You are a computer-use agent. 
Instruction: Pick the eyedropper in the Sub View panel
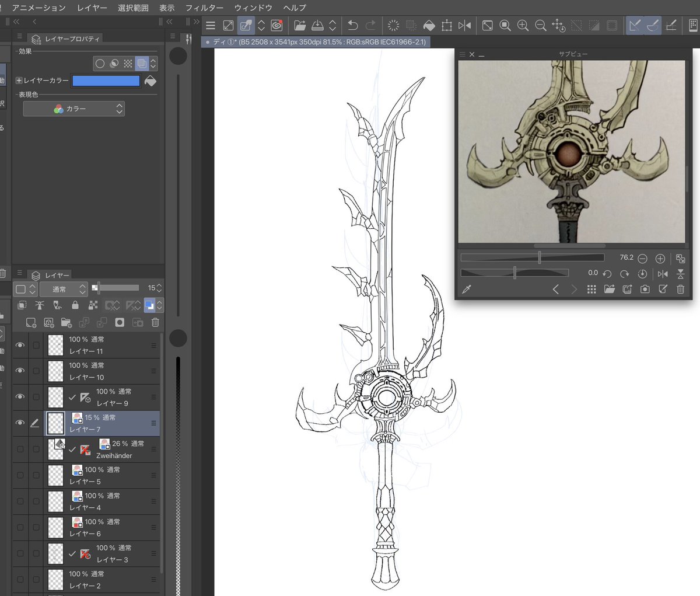click(x=466, y=289)
